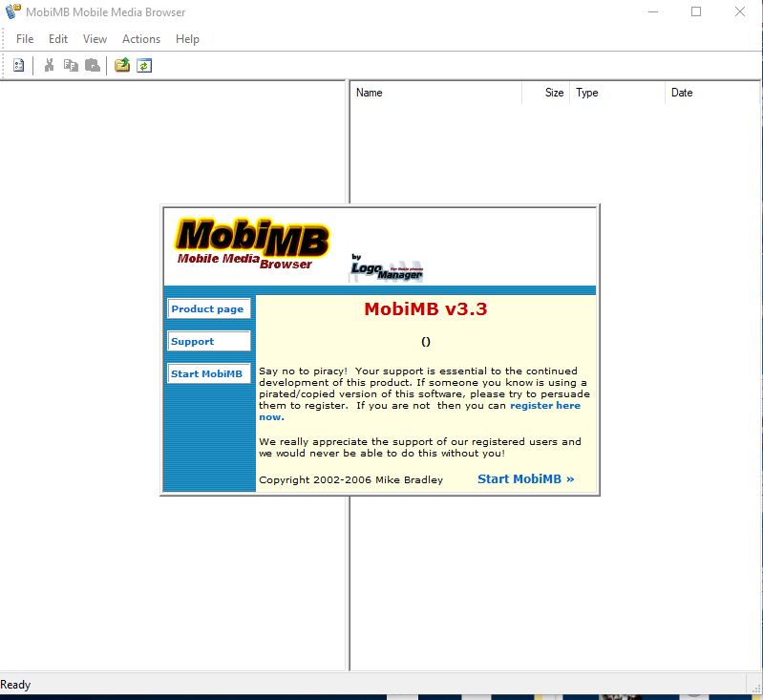Click the resize grip in status bar corner
This screenshot has width=763, height=700.
pos(756,687)
